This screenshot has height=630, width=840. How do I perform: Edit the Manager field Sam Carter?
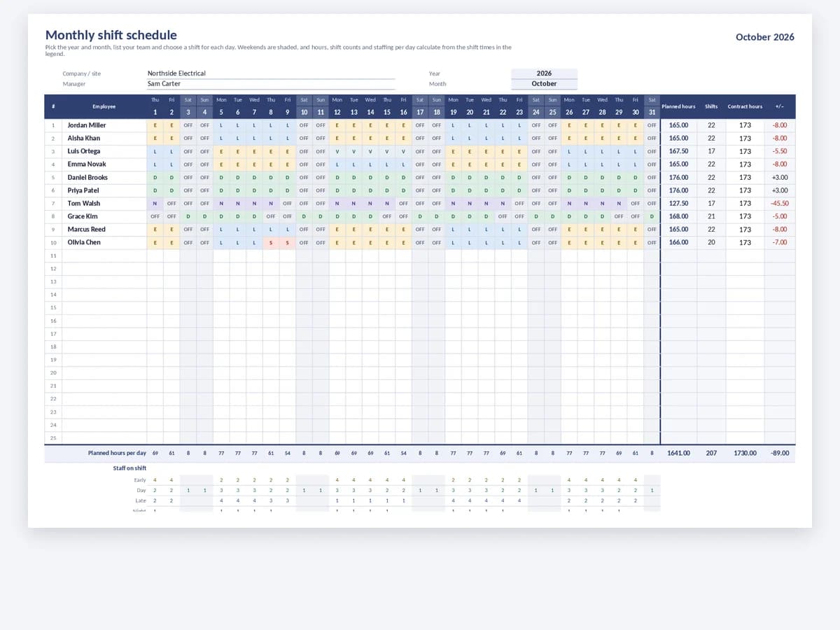[x=271, y=84]
